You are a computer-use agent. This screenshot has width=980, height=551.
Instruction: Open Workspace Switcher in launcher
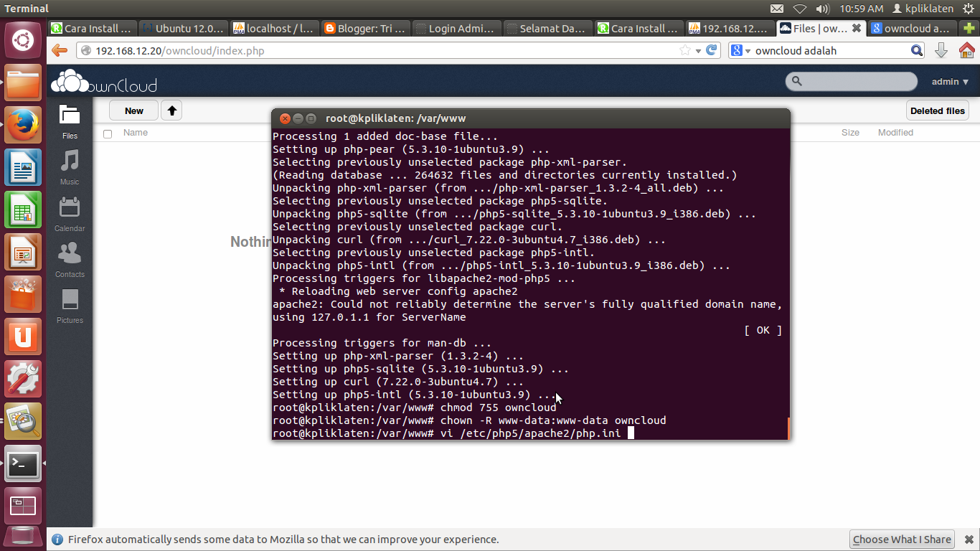point(23,507)
